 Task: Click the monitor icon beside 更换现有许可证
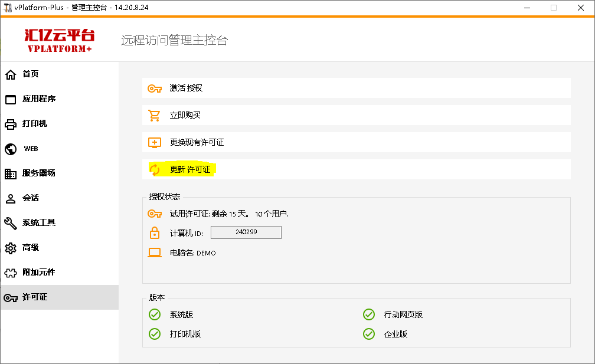154,142
